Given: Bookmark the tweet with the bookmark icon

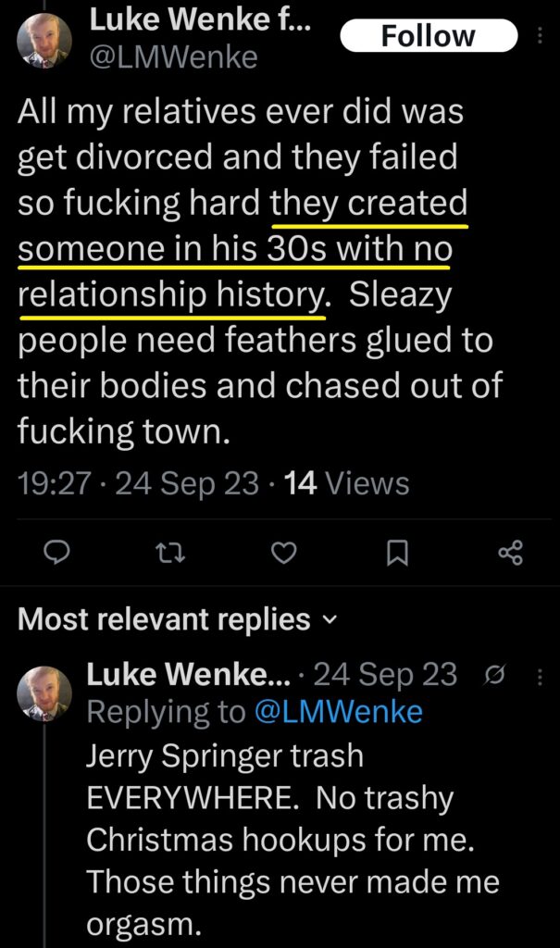Looking at the screenshot, I should (396, 553).
